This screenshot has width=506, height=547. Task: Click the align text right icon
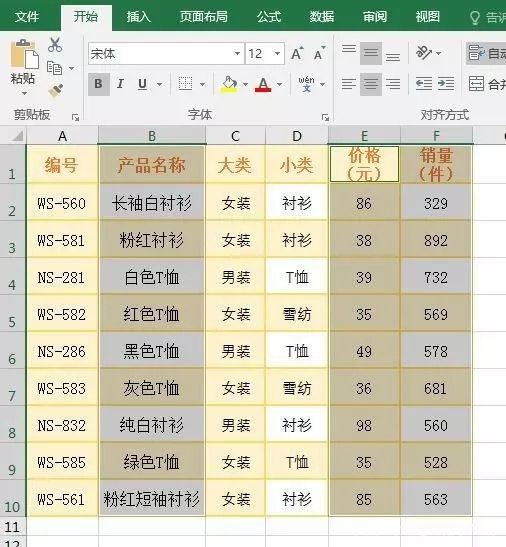click(393, 84)
